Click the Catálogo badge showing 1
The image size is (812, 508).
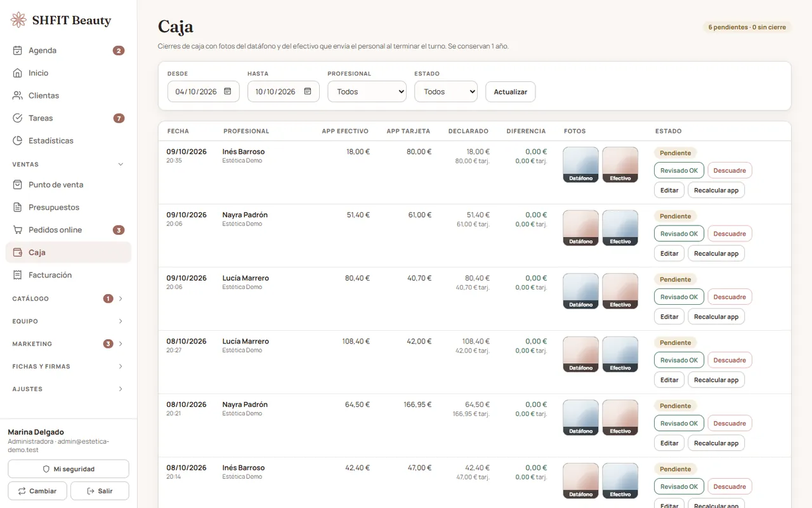(x=108, y=298)
